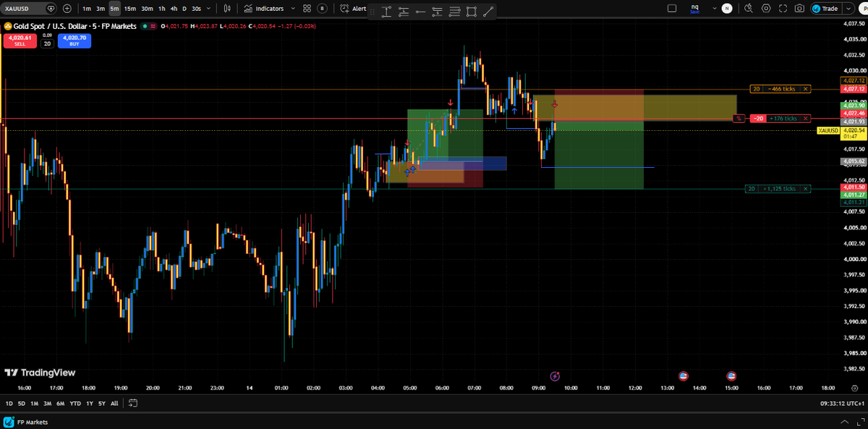
Task: Cancel the +1,125 ticks take-profit order
Action: [x=806, y=189]
